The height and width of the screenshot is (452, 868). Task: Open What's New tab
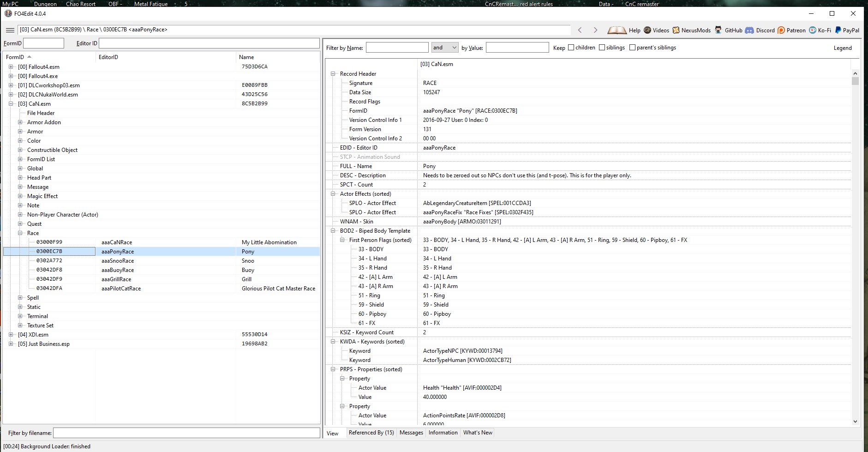tap(478, 433)
